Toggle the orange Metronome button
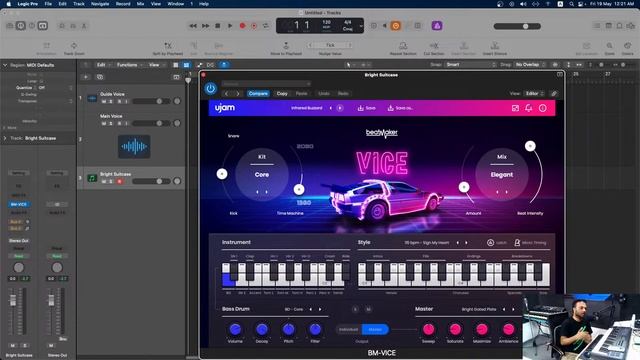 pyautogui.click(x=395, y=26)
